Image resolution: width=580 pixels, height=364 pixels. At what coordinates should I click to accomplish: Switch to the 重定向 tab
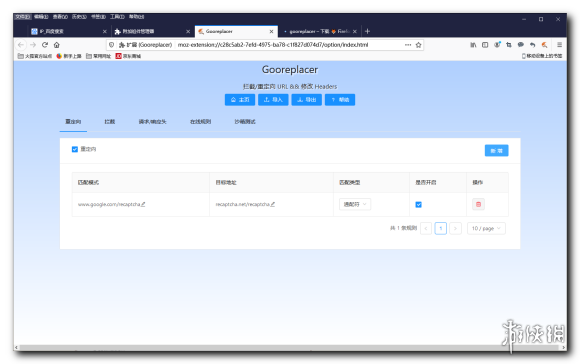click(73, 122)
